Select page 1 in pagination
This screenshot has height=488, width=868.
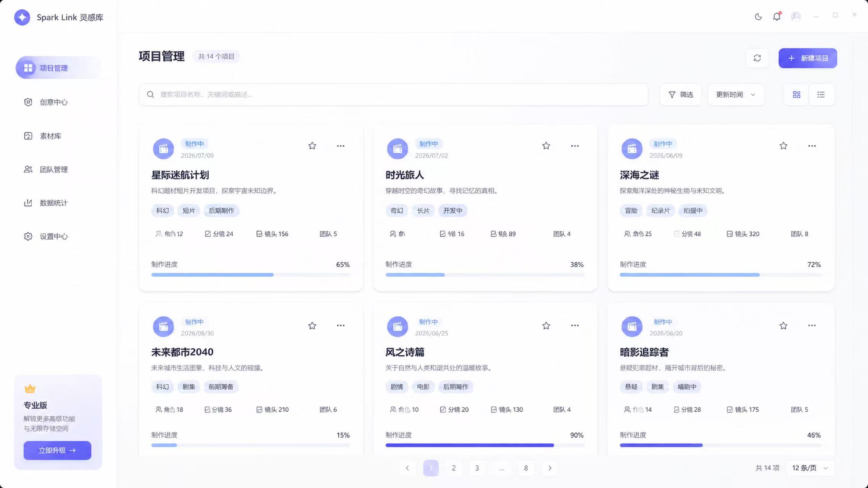pos(431,468)
